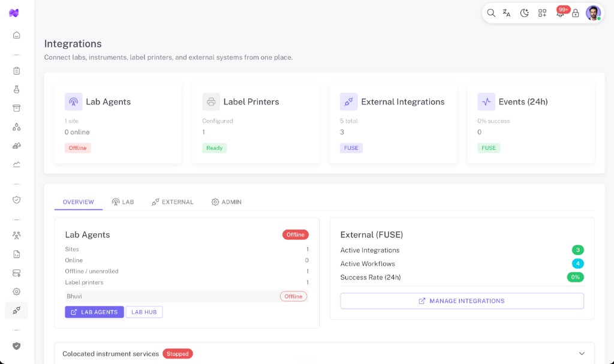Click the 'Label printers' row in Lab Agents panel
Screen dimensions: 614x364
[187, 282]
